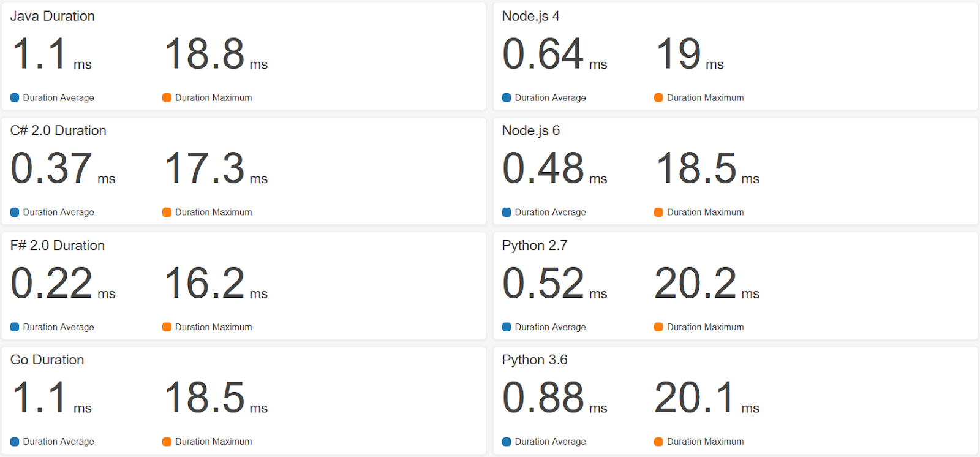
Task: Click the 20.2 ms maximum value
Action: coord(696,283)
